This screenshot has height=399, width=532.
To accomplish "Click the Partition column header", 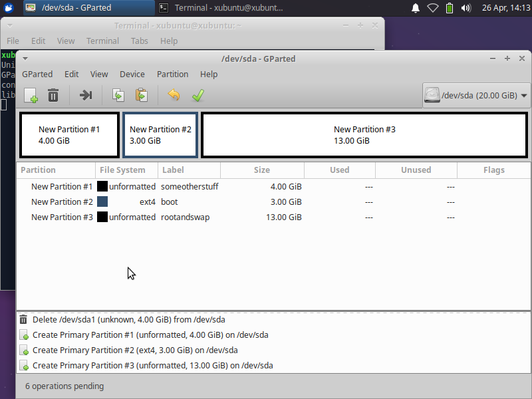I will (56, 170).
